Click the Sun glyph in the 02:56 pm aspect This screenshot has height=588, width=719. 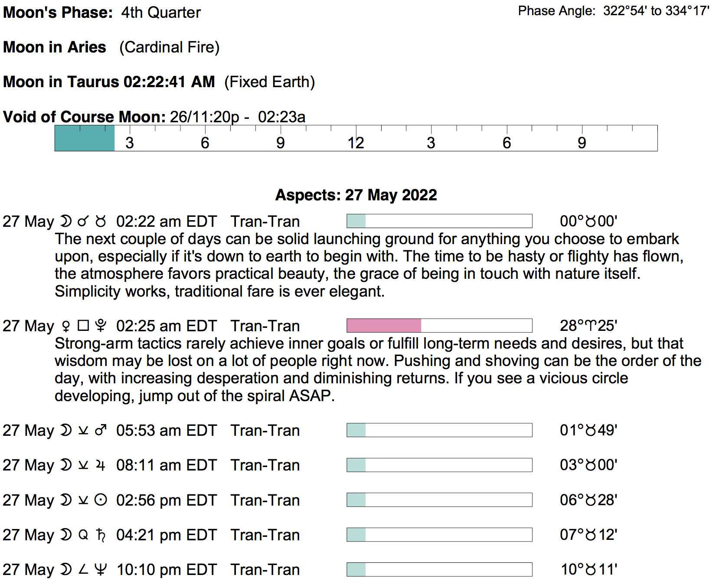coord(101,500)
